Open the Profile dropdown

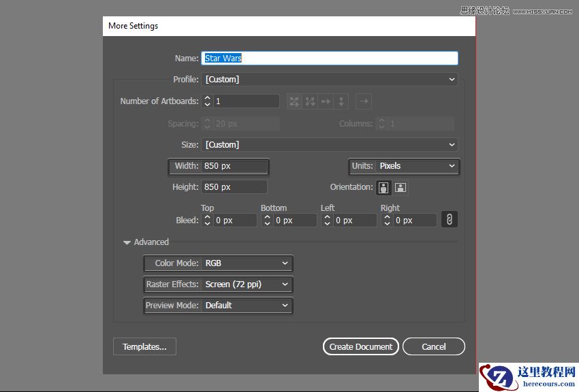coord(329,80)
